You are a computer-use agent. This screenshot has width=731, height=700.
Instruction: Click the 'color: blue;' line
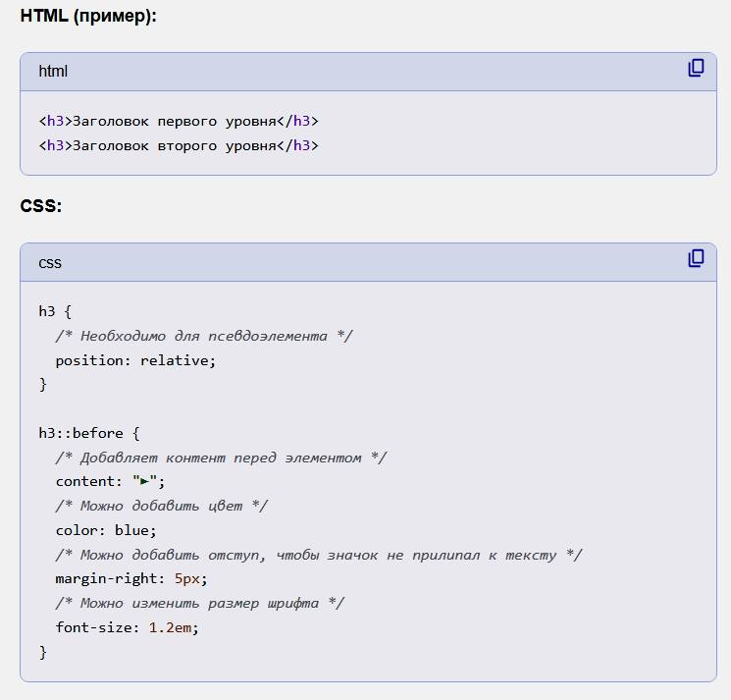click(x=106, y=531)
